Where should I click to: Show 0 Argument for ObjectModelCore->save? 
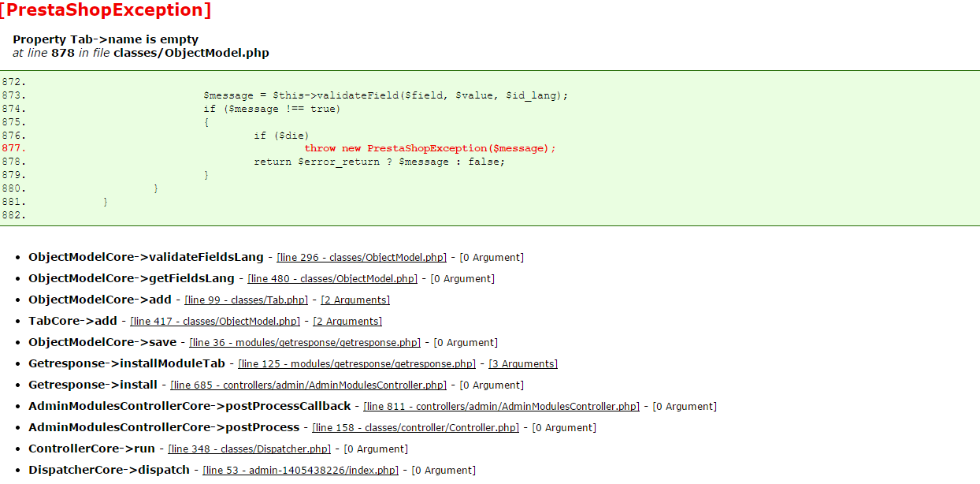(466, 343)
